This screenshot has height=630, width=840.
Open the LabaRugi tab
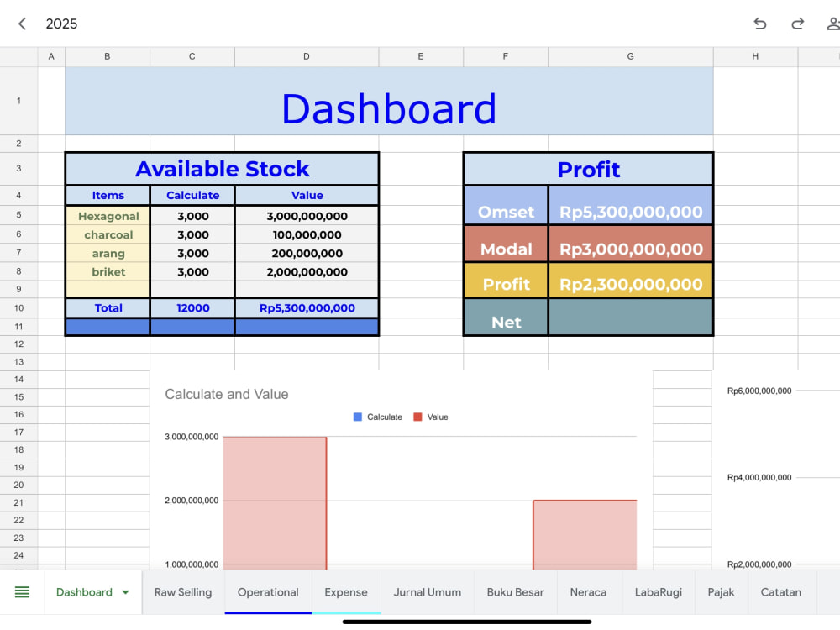659,592
